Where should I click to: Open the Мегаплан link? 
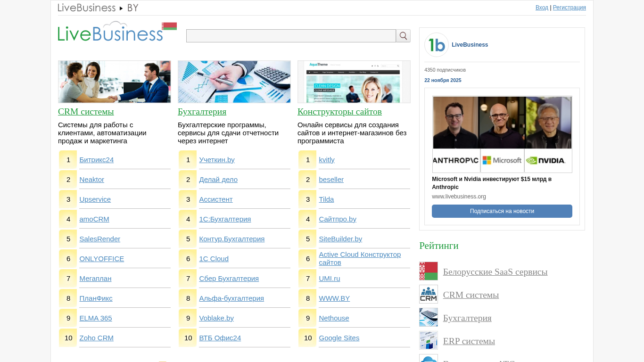(96, 279)
